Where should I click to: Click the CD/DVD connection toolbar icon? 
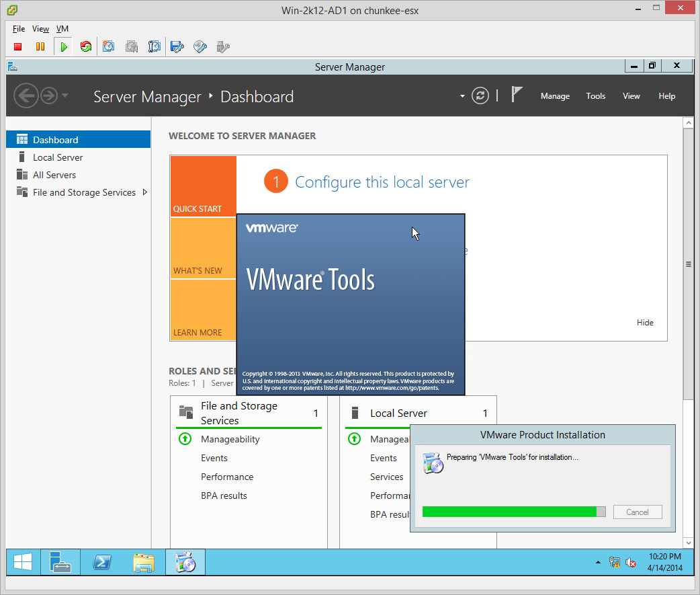click(x=200, y=46)
